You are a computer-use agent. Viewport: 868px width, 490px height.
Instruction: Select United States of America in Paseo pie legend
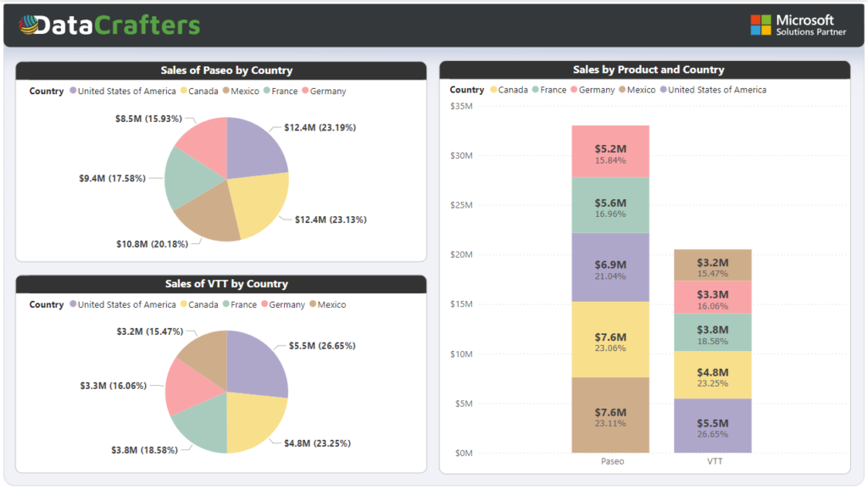click(x=126, y=92)
